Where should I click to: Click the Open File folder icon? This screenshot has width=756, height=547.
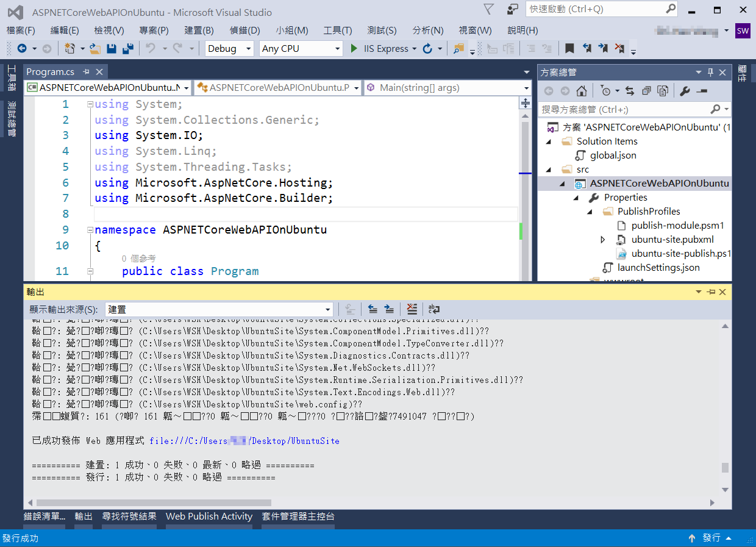pos(95,48)
